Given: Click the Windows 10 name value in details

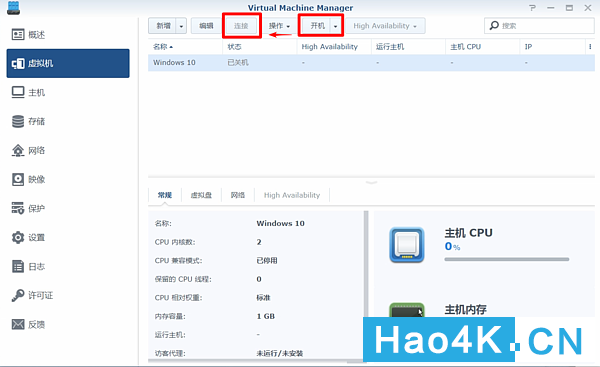Looking at the screenshot, I should tap(280, 223).
